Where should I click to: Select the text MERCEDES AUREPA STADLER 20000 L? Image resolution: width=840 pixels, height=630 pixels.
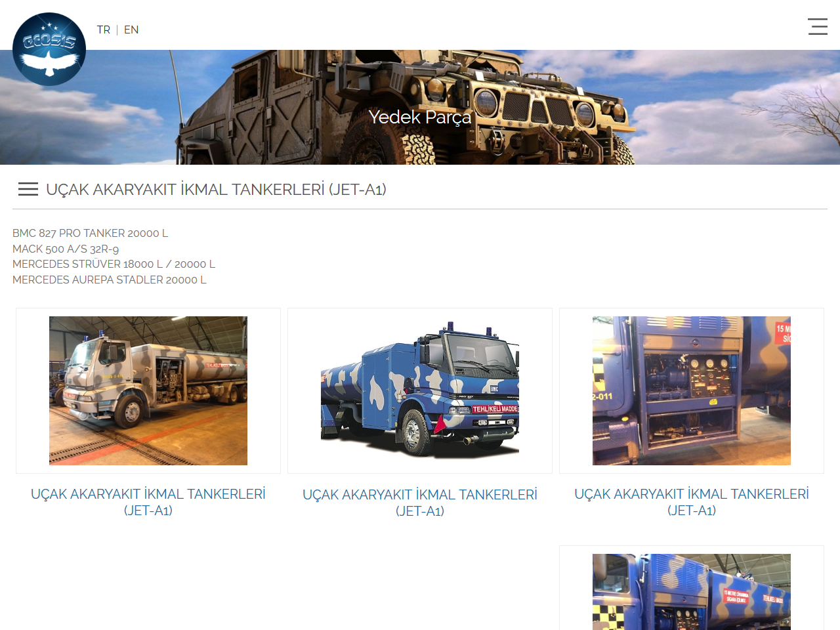pyautogui.click(x=109, y=280)
